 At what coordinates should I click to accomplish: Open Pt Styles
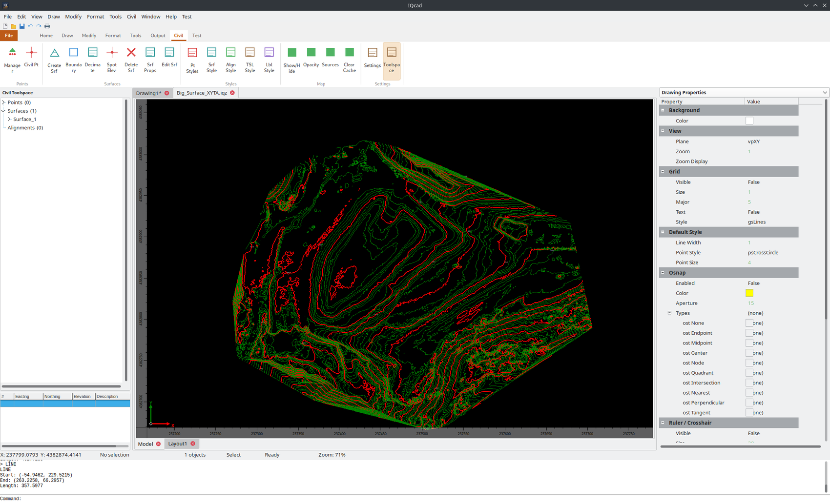point(192,60)
